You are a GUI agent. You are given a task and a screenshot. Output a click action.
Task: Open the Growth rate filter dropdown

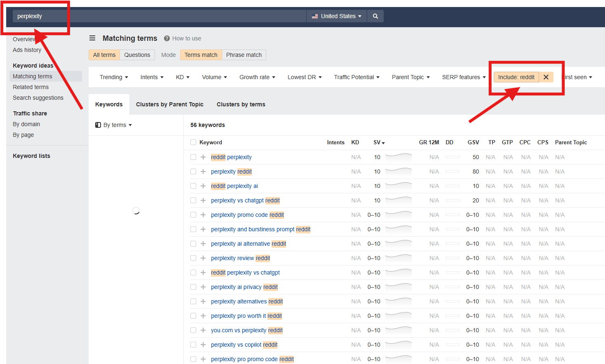point(257,77)
